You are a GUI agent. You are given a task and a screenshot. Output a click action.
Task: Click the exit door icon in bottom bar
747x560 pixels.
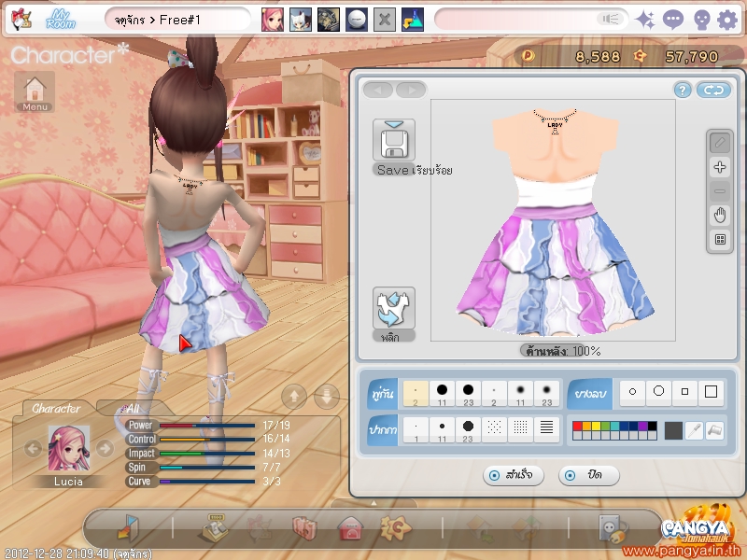(128, 527)
